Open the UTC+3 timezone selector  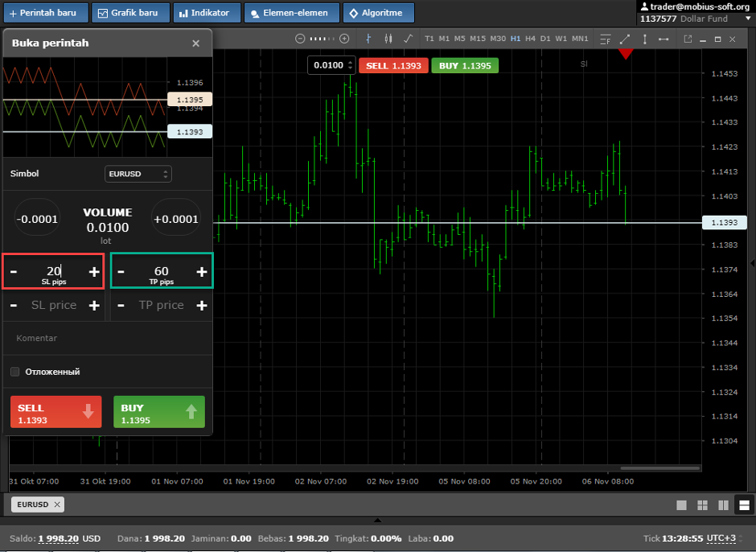(x=721, y=538)
